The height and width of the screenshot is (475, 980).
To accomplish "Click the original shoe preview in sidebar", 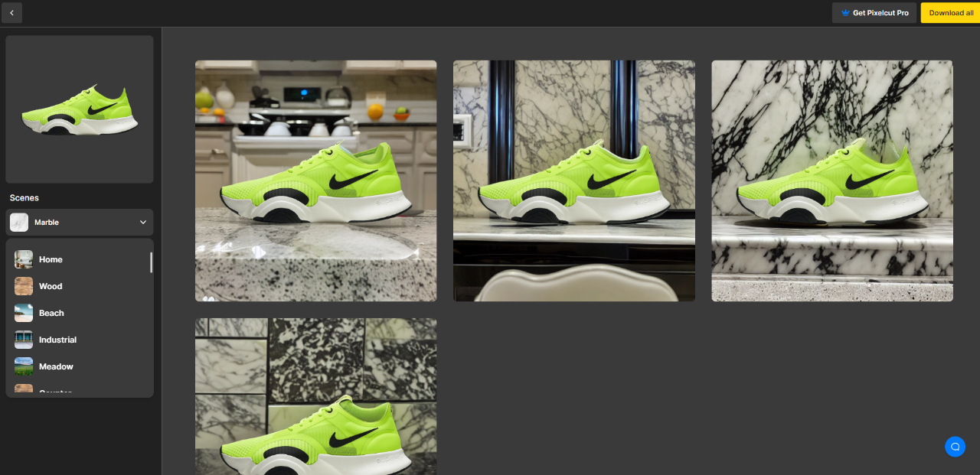I will click(x=80, y=109).
